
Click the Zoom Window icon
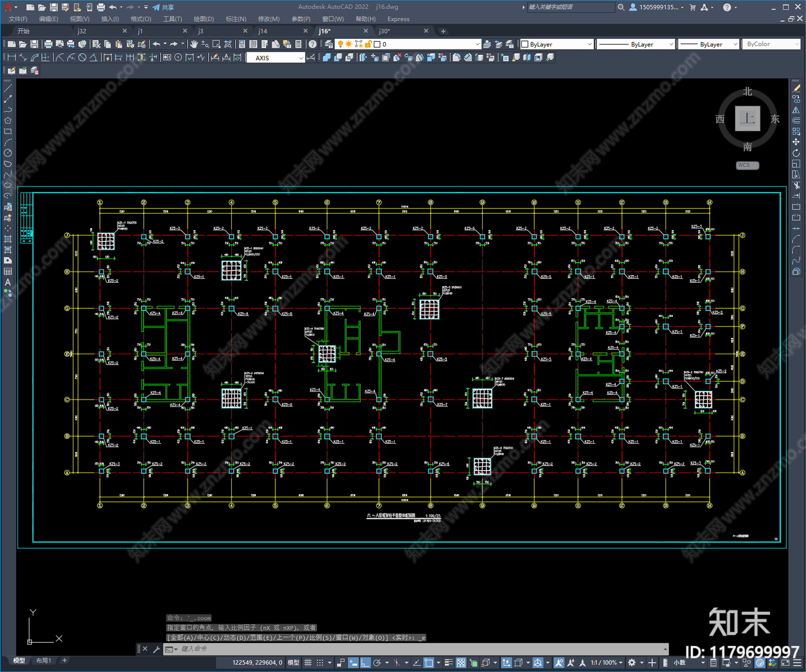click(217, 44)
